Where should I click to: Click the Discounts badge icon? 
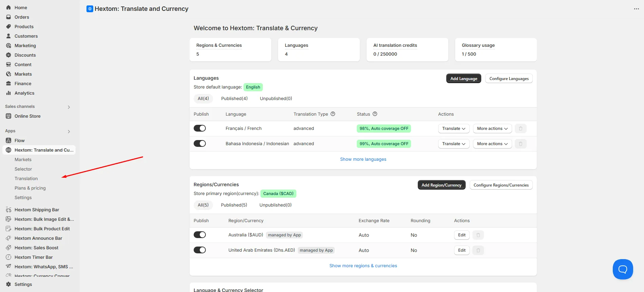click(8, 55)
